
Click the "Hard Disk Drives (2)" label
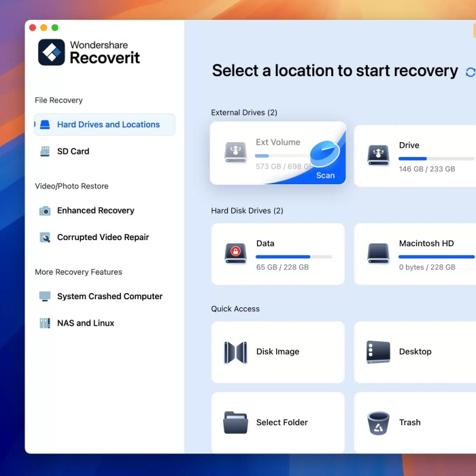tap(247, 211)
